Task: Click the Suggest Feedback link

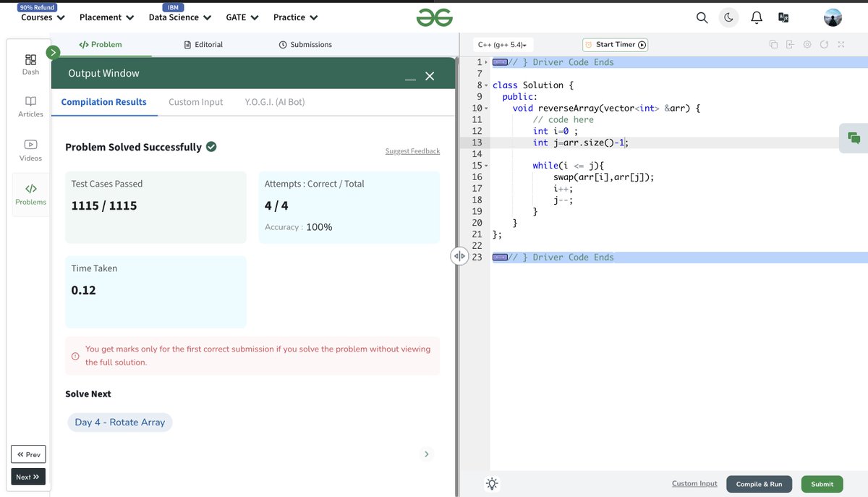Action: pos(412,150)
